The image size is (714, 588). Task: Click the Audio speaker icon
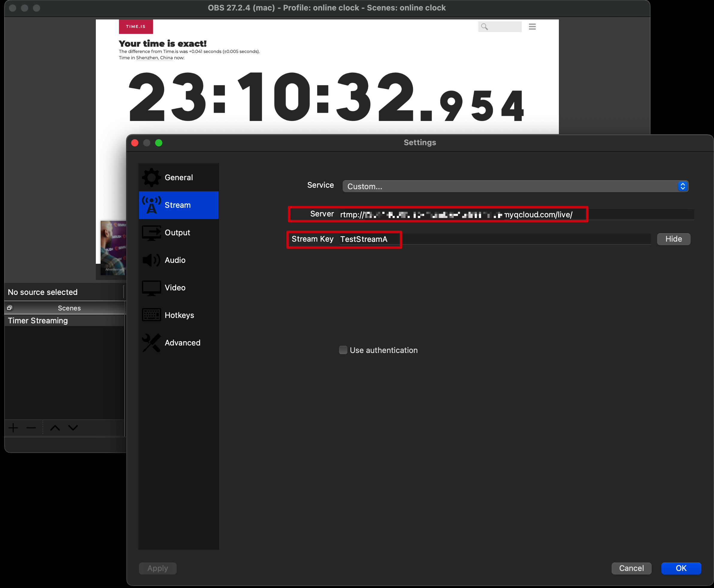(x=151, y=260)
